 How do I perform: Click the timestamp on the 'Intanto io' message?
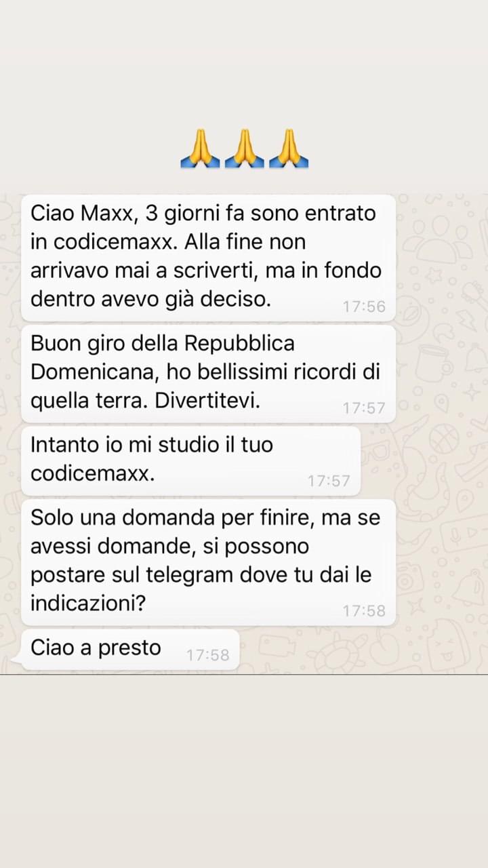tap(329, 481)
